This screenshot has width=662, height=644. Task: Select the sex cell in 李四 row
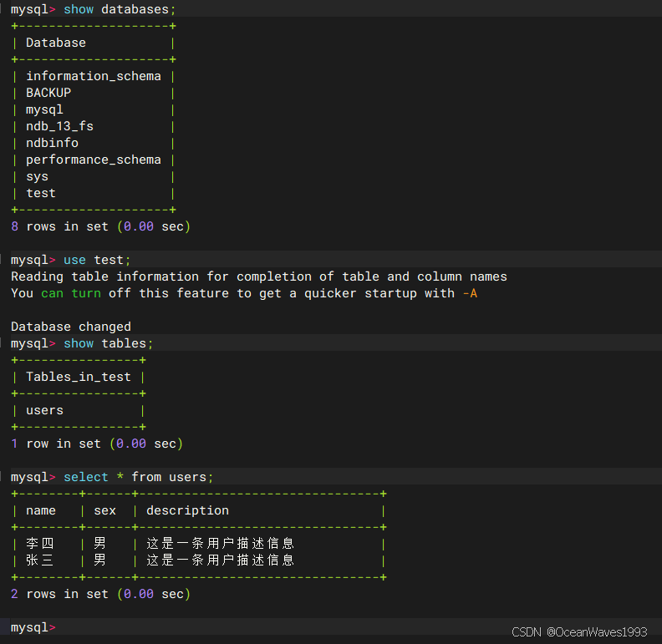coord(100,543)
